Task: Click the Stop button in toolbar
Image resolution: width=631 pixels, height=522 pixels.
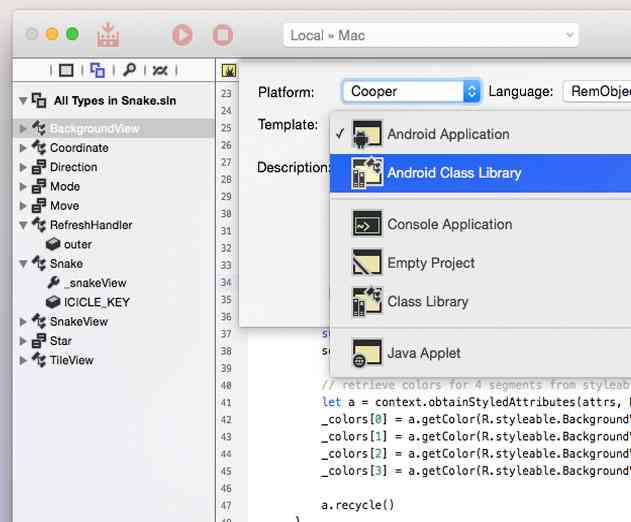Action: [223, 35]
